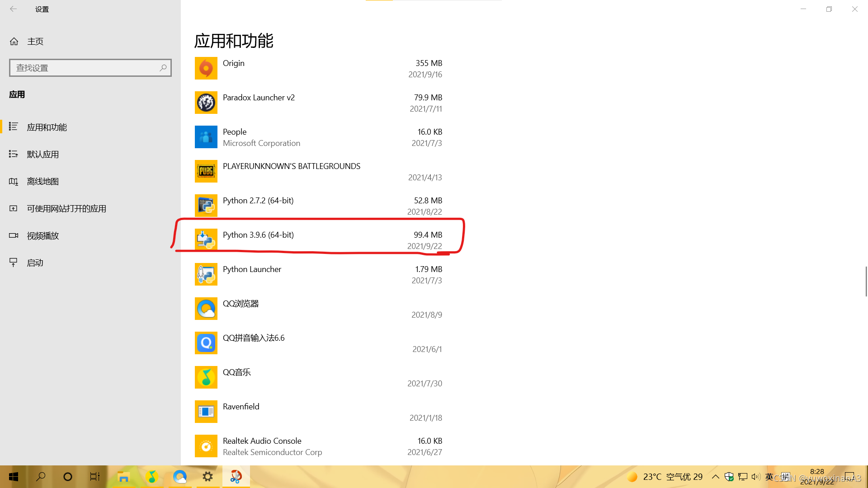
Task: Click the QQ音乐 app icon
Action: 206,377
